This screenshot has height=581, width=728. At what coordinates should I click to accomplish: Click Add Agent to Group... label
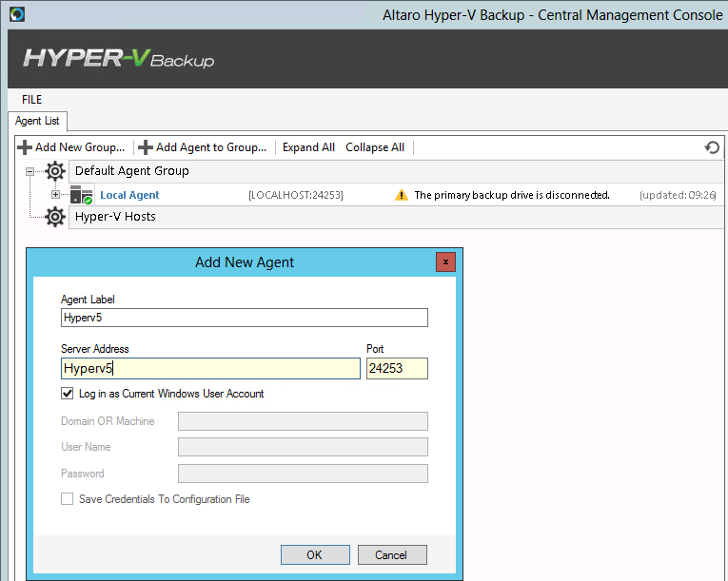click(x=211, y=147)
